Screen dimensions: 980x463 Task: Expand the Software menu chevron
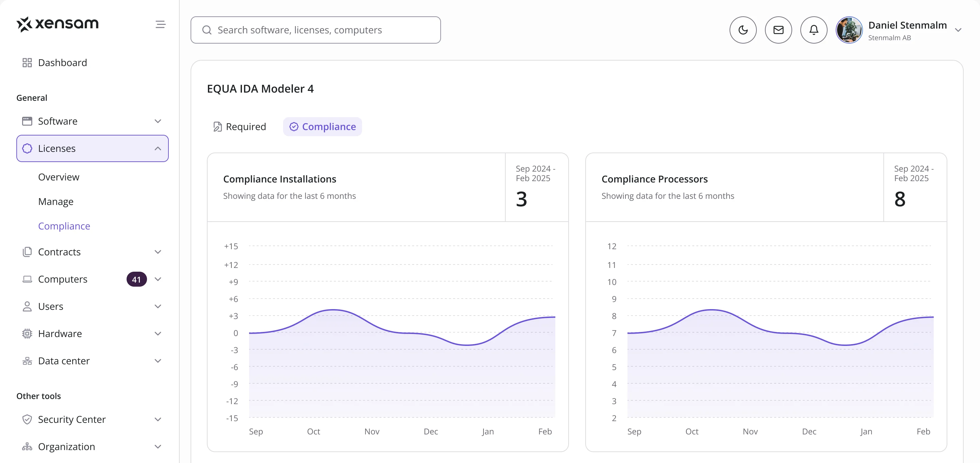[x=158, y=121]
